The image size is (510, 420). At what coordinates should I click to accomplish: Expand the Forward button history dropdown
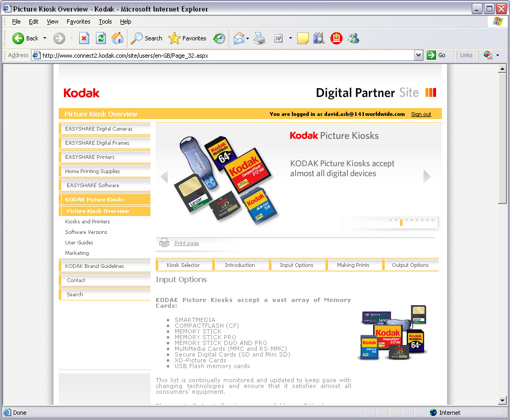[72, 38]
